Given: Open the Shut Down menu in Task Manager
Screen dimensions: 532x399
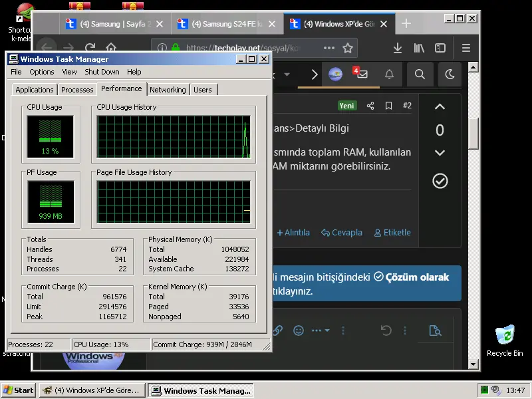Looking at the screenshot, I should click(x=102, y=72).
